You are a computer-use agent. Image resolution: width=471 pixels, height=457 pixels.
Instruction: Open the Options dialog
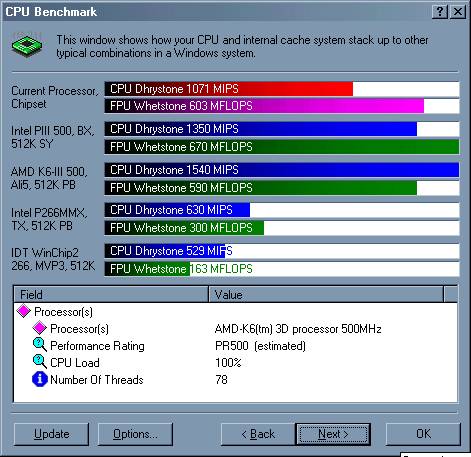tap(135, 434)
